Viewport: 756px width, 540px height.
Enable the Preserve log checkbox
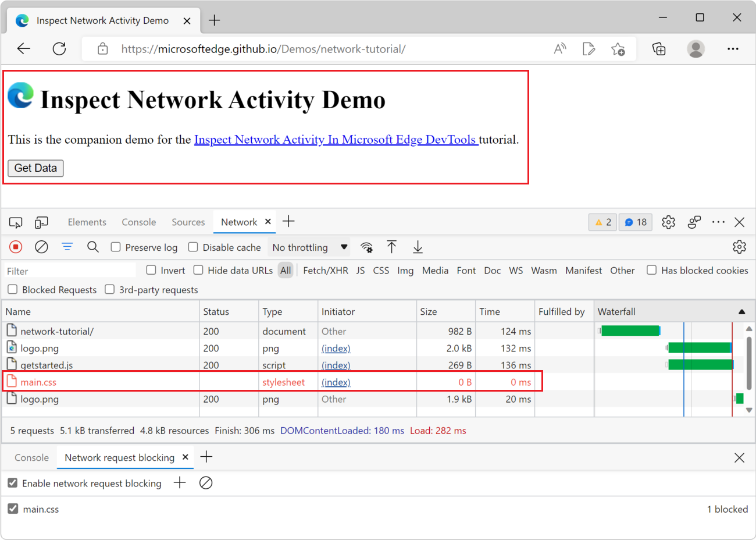pyautogui.click(x=116, y=247)
